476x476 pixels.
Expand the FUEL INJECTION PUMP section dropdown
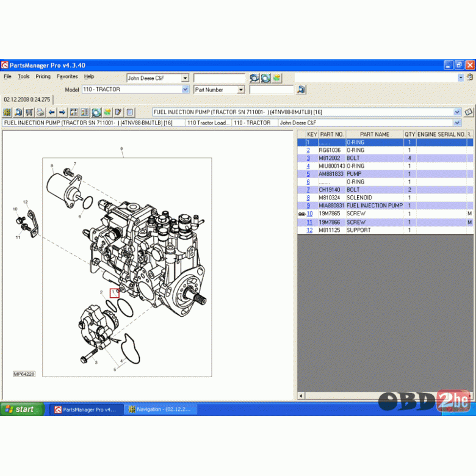[457, 112]
